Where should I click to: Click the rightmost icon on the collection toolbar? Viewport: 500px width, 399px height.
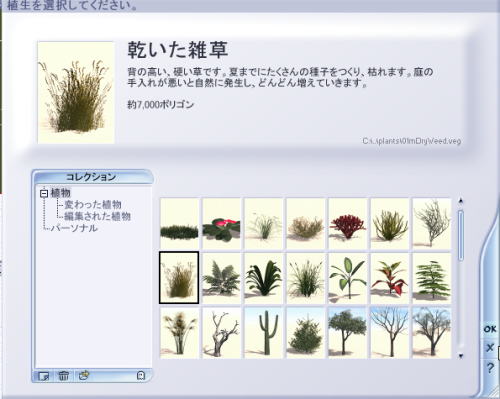[x=141, y=376]
